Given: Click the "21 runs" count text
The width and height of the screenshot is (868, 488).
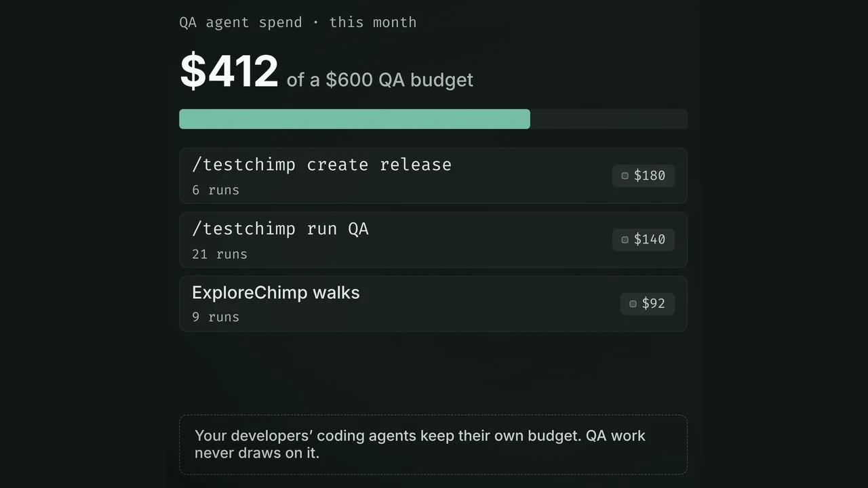Looking at the screenshot, I should tap(220, 254).
